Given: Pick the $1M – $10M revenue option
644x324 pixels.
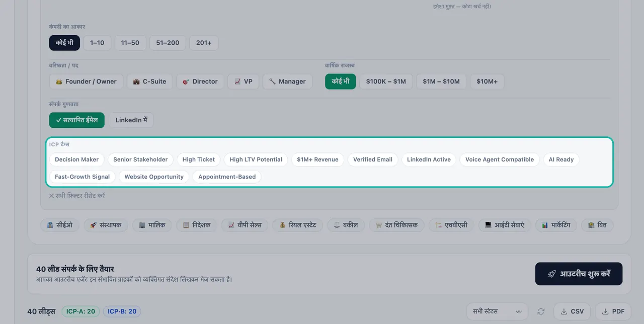Looking at the screenshot, I should pyautogui.click(x=441, y=82).
